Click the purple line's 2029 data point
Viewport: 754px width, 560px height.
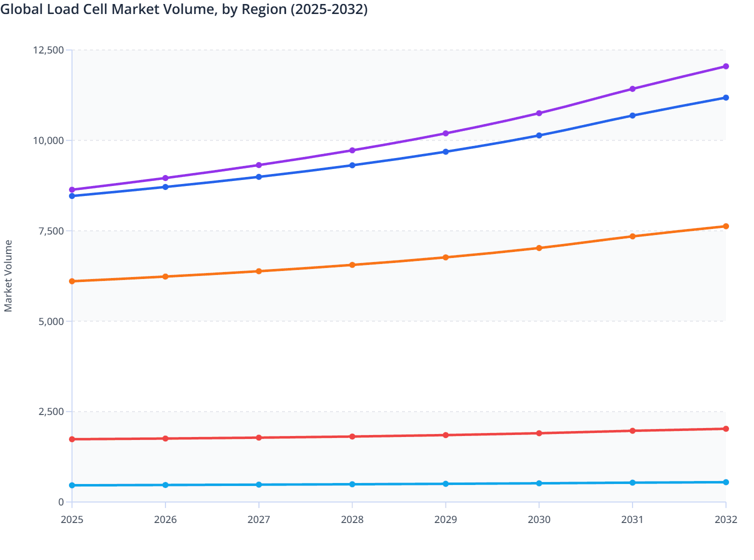[x=445, y=133]
